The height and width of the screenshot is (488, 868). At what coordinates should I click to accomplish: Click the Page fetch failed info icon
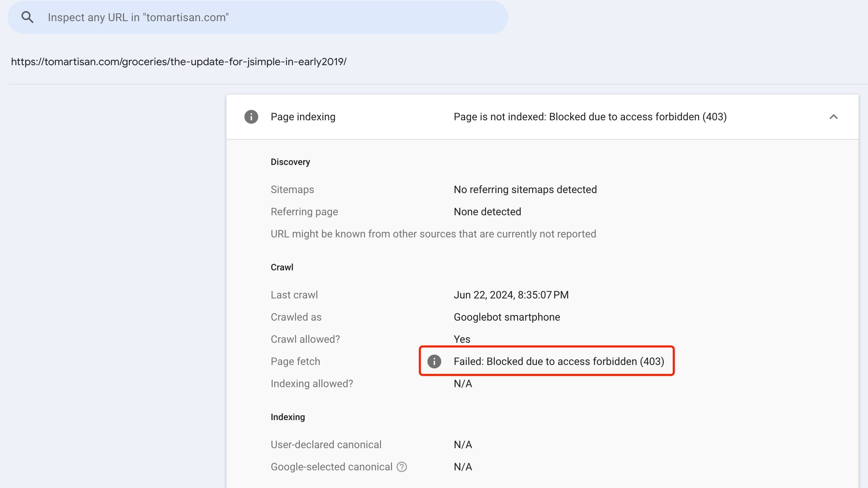coord(434,361)
